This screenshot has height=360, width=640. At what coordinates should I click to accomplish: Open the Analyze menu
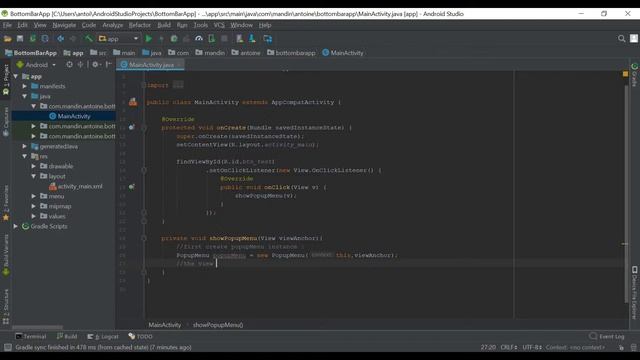(113, 25)
